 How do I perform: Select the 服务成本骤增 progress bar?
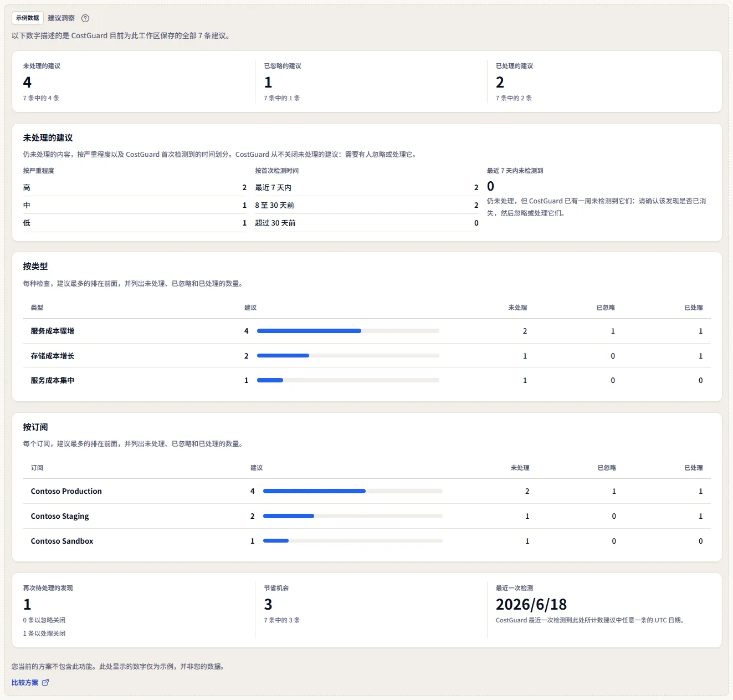[348, 331]
